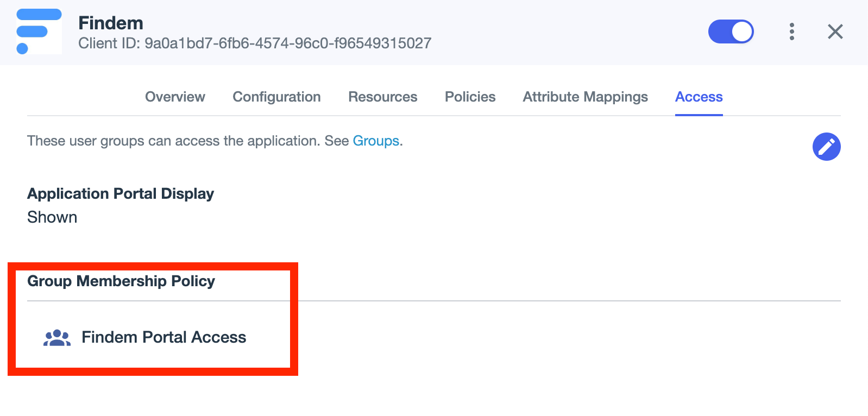
Task: Click the group icon beside Findem Portal Access
Action: (x=57, y=338)
